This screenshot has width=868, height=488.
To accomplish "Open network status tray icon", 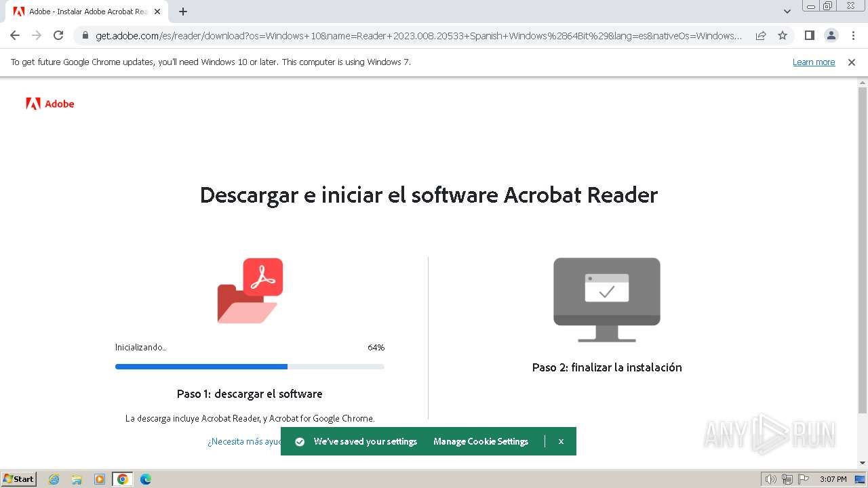I will tap(787, 479).
